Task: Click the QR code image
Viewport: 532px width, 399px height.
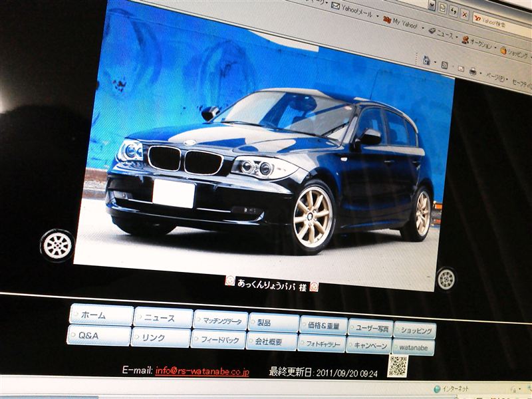Action: 397,366
